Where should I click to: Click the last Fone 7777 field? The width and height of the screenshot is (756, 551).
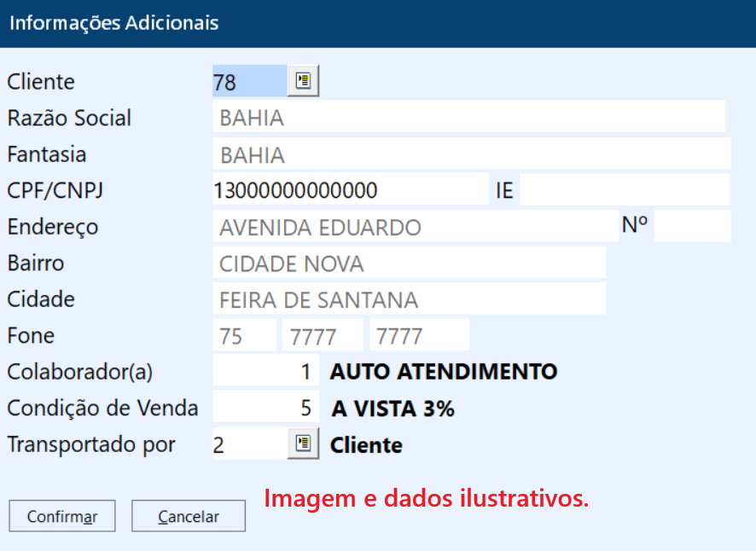[420, 334]
